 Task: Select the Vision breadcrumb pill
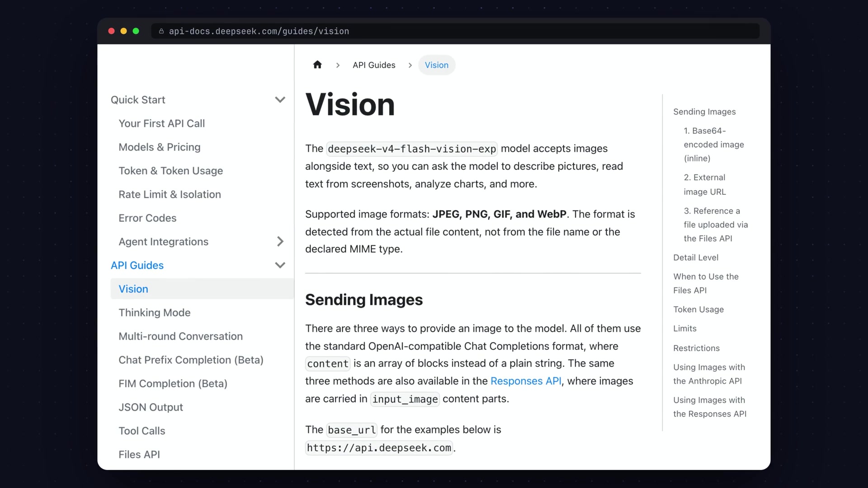(437, 65)
